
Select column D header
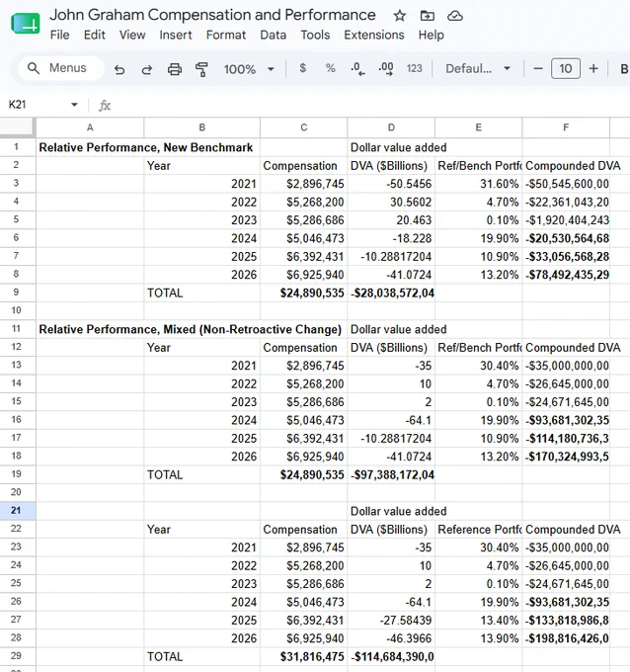[391, 127]
